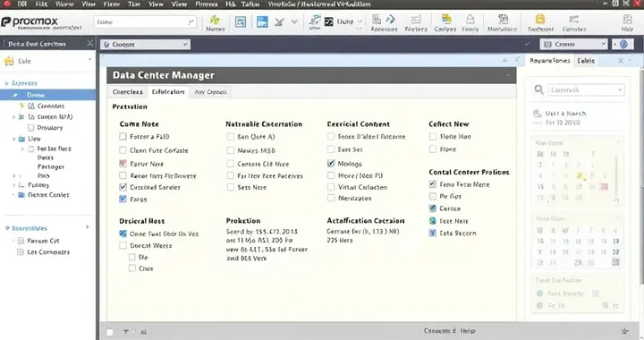The width and height of the screenshot is (644, 340).
Task: Click the magnifier icon in right panel
Action: [x=538, y=89]
